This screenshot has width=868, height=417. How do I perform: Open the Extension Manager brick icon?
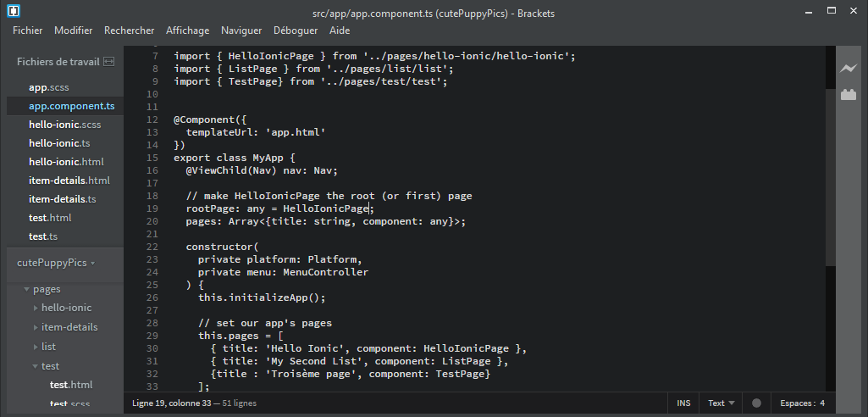848,95
